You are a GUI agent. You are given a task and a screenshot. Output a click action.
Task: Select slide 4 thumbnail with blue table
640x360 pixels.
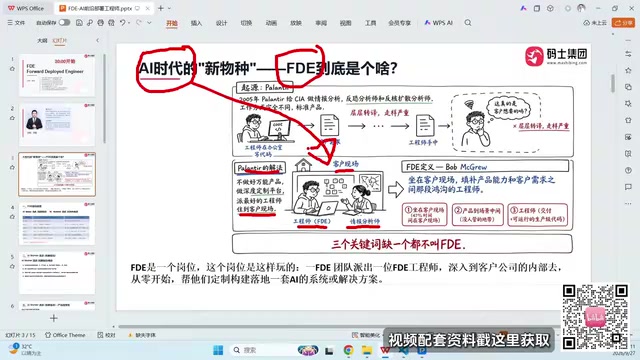click(x=57, y=224)
